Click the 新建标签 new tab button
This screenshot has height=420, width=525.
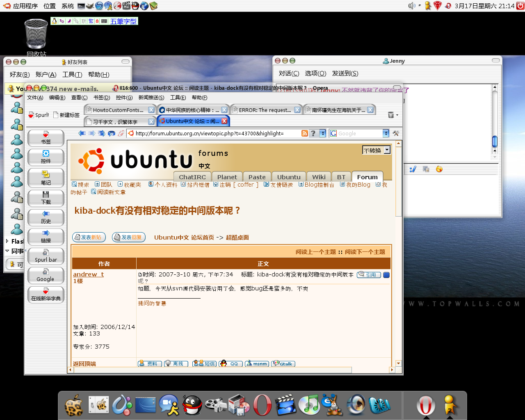(x=66, y=115)
